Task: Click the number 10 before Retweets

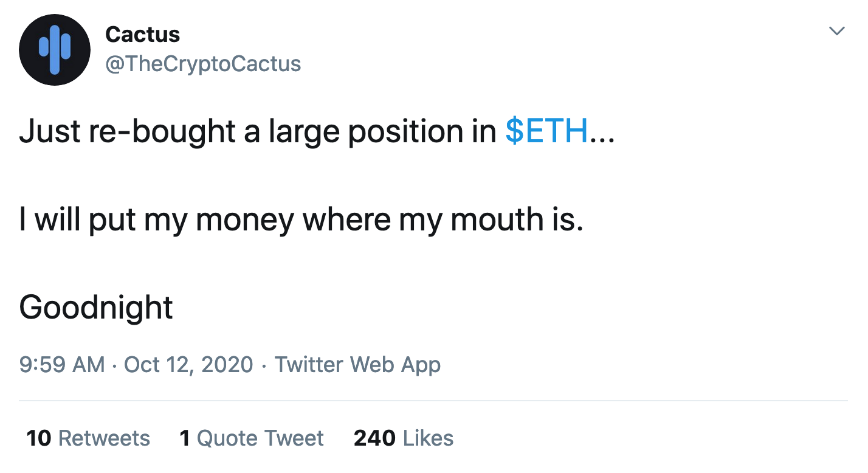Action: [38, 438]
